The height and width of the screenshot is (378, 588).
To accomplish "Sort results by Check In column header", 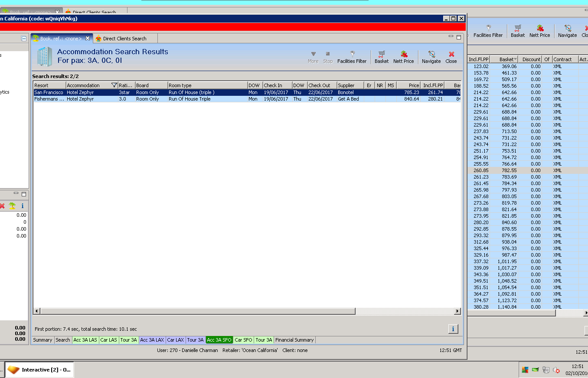I will (277, 85).
